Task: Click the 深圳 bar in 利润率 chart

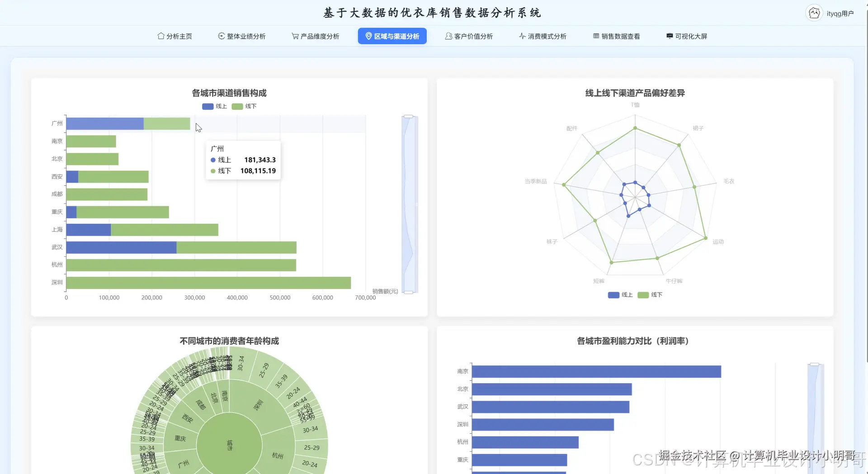Action: 543,425
